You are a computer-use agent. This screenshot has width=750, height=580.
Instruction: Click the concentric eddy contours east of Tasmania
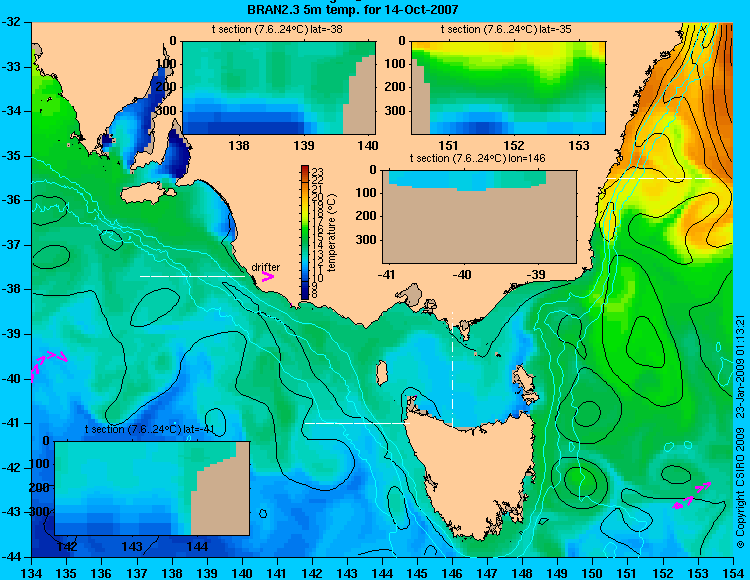[x=580, y=482]
